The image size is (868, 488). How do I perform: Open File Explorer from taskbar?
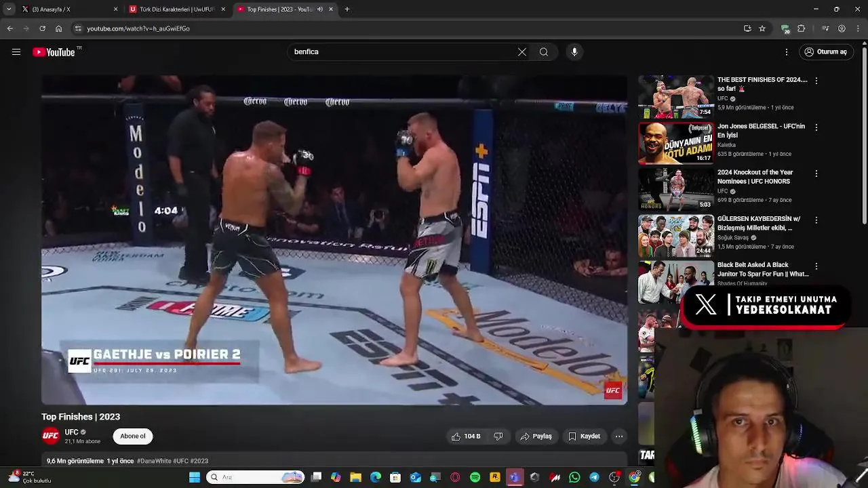[355, 477]
